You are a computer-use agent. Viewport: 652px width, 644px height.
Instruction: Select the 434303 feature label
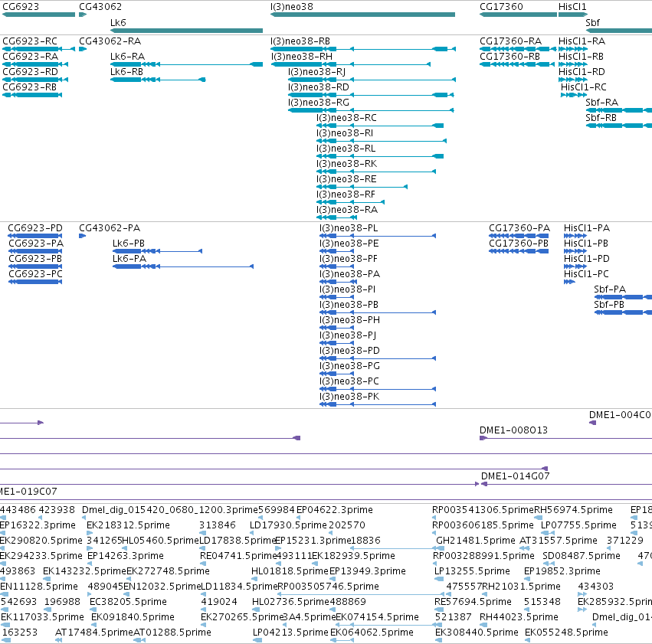tap(596, 587)
